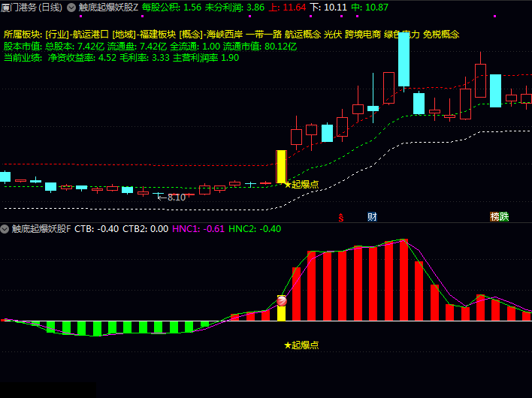Click the ★起爆点 label in main chart
This screenshot has height=398, width=532.
click(x=301, y=185)
